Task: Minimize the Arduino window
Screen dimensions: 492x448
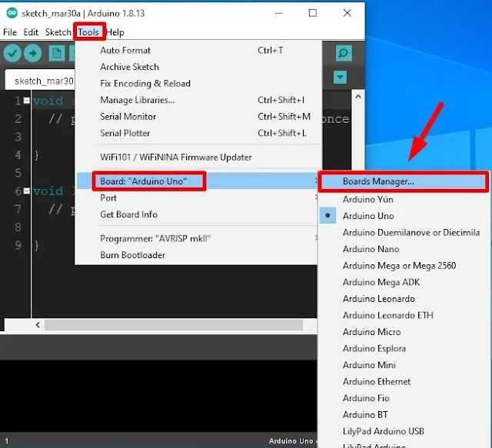Action: click(x=278, y=13)
